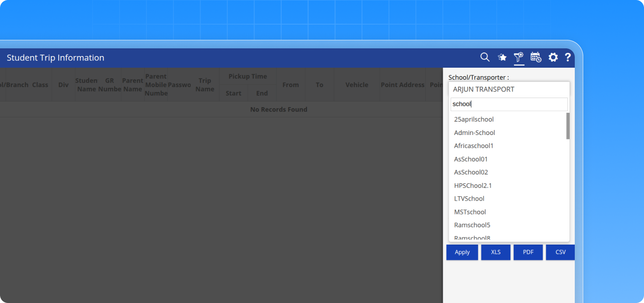Select Africaschool1 in the dropdown list
644x303 pixels.
[x=474, y=146]
